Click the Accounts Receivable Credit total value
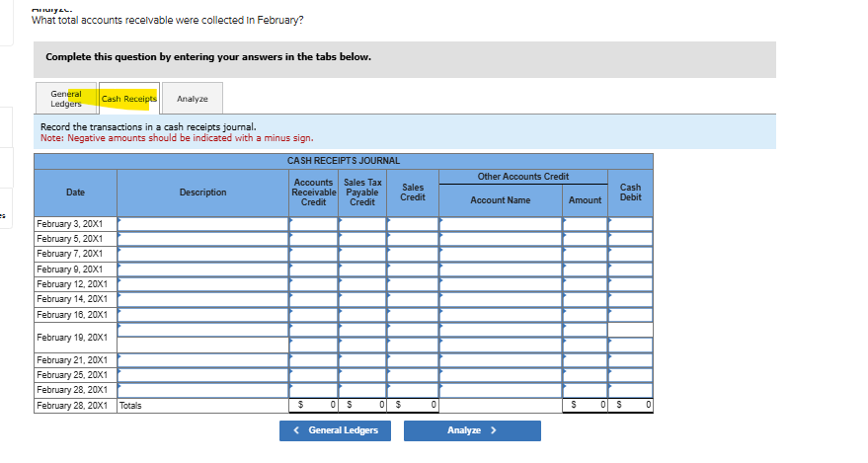The width and height of the screenshot is (868, 463). (313, 405)
